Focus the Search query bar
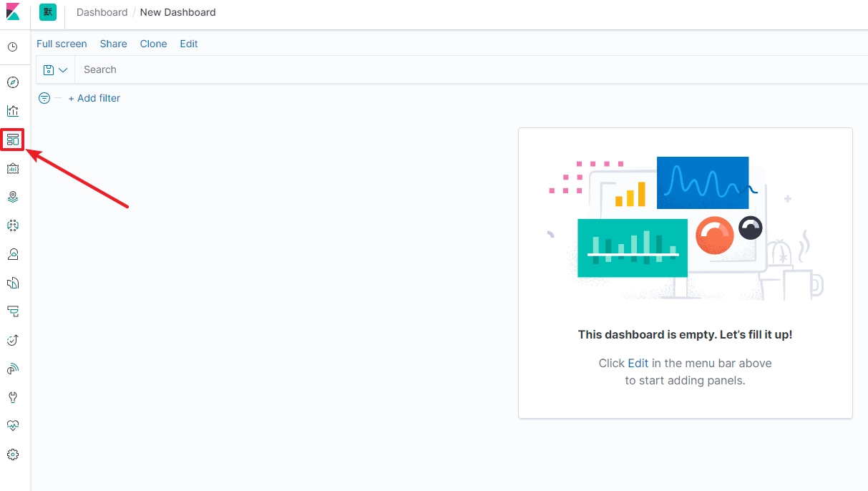 coord(471,69)
